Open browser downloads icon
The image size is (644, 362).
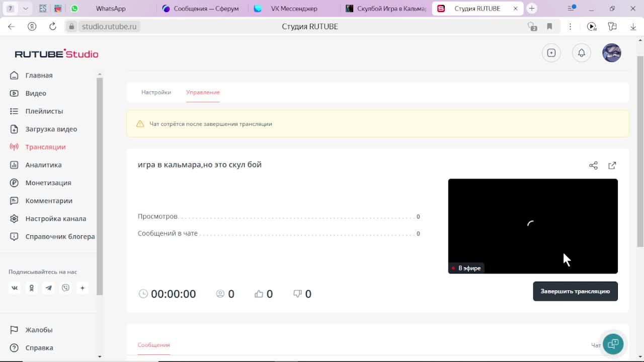633,27
